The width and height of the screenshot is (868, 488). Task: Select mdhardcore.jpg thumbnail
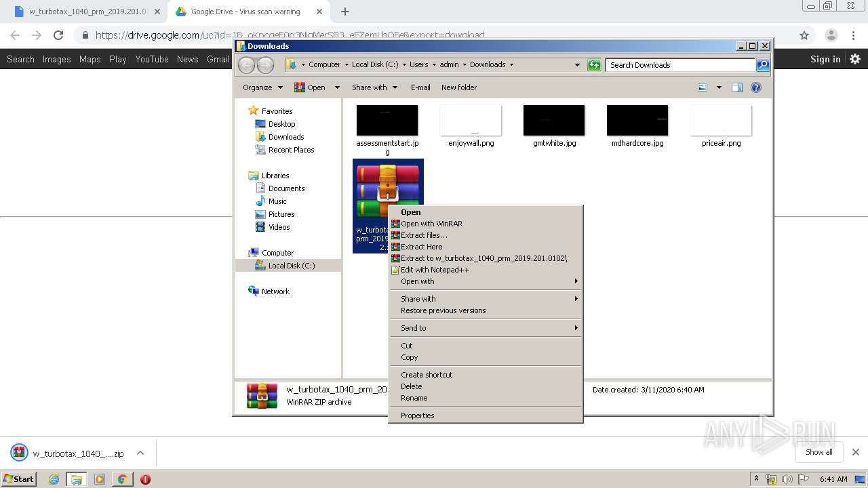[x=637, y=121]
